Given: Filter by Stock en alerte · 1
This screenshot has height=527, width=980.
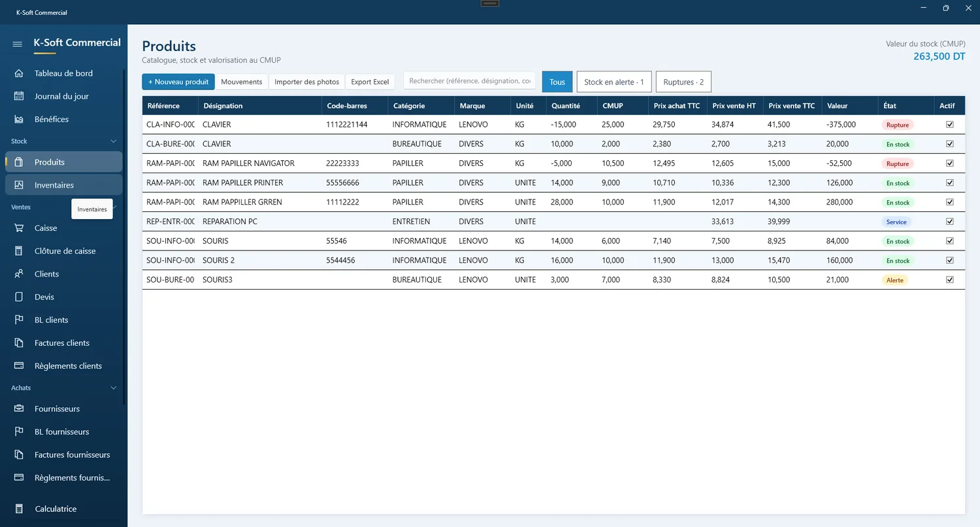Looking at the screenshot, I should (x=614, y=82).
